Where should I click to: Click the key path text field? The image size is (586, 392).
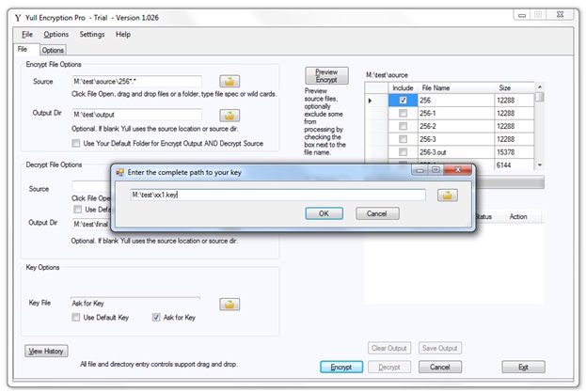pos(277,195)
